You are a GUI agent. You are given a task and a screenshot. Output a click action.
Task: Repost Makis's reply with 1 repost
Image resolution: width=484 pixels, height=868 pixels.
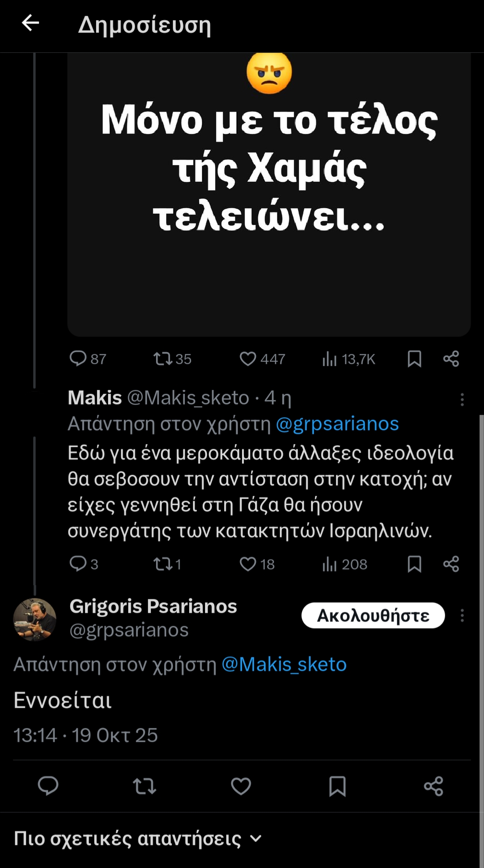click(163, 564)
